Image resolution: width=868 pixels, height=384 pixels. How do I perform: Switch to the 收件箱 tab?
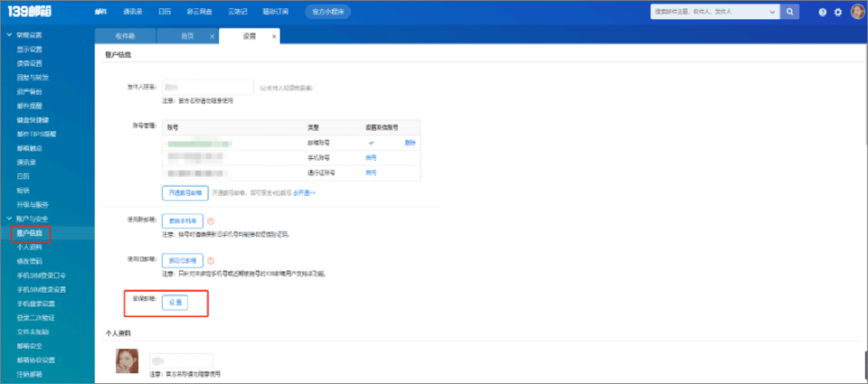(x=125, y=36)
